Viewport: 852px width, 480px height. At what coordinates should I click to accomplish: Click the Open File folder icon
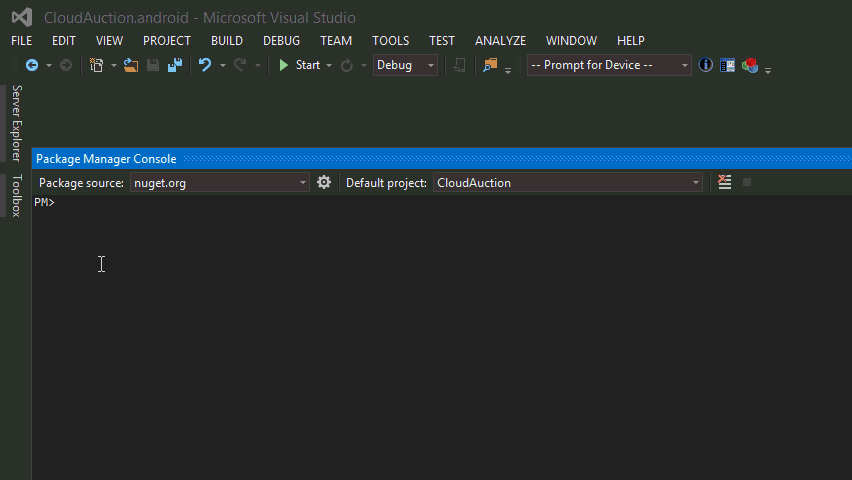[x=130, y=65]
